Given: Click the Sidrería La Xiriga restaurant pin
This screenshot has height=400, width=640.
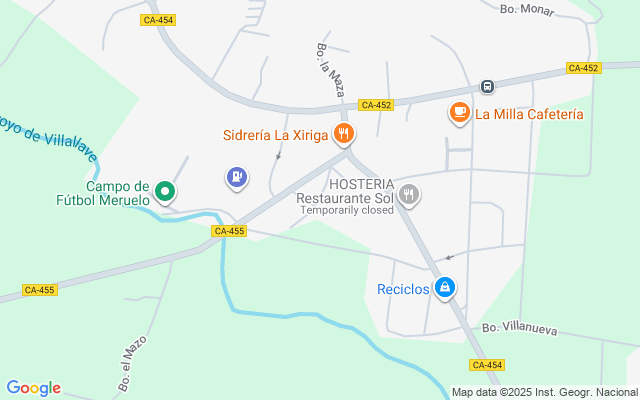Looking at the screenshot, I should (344, 134).
